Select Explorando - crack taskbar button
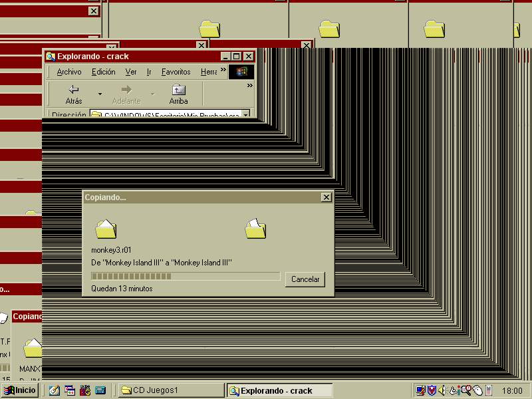The image size is (532, 399). [x=280, y=390]
